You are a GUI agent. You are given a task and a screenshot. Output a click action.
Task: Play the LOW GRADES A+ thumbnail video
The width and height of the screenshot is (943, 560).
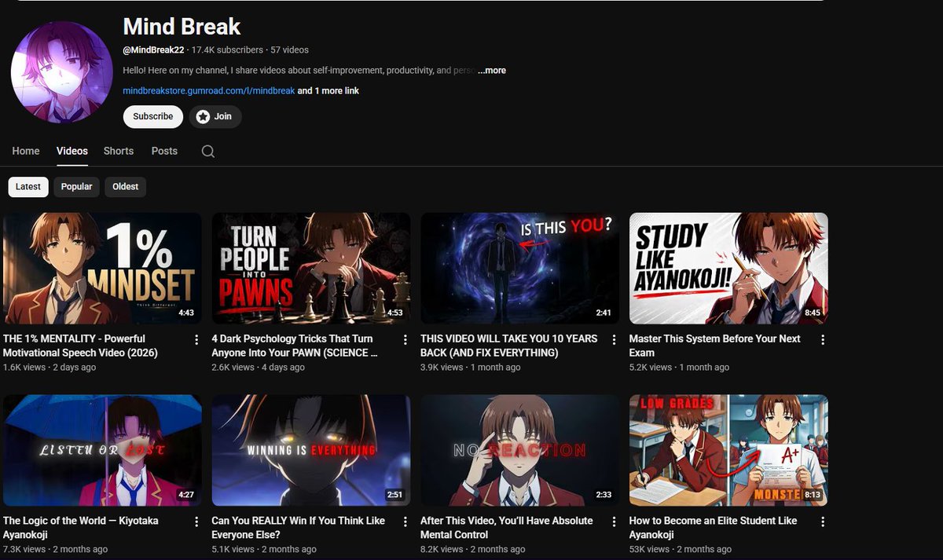(x=728, y=451)
